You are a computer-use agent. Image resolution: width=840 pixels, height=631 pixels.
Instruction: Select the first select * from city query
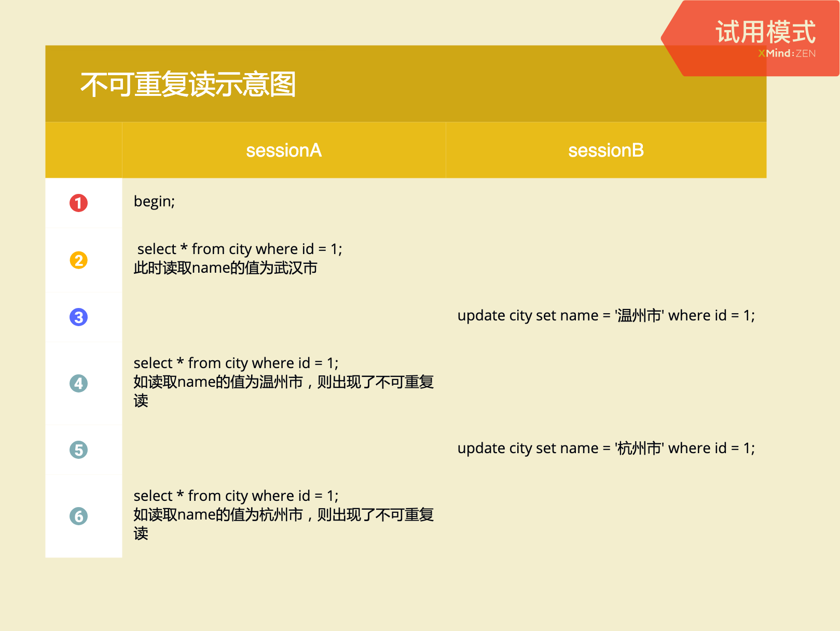[239, 249]
